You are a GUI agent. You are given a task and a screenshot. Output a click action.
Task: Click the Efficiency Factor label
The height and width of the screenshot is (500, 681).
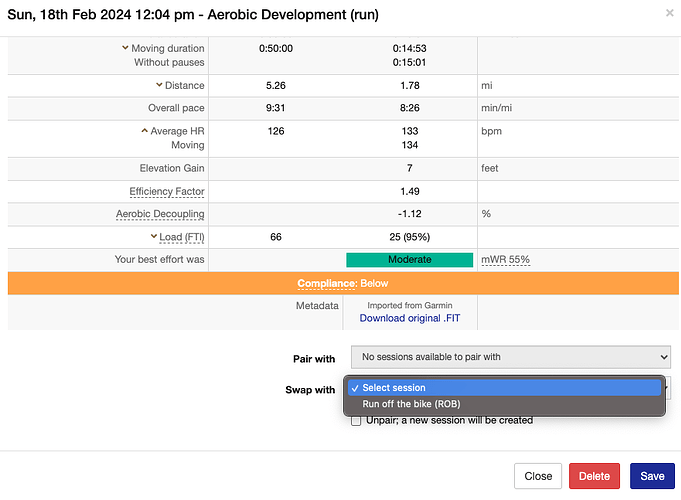[167, 191]
